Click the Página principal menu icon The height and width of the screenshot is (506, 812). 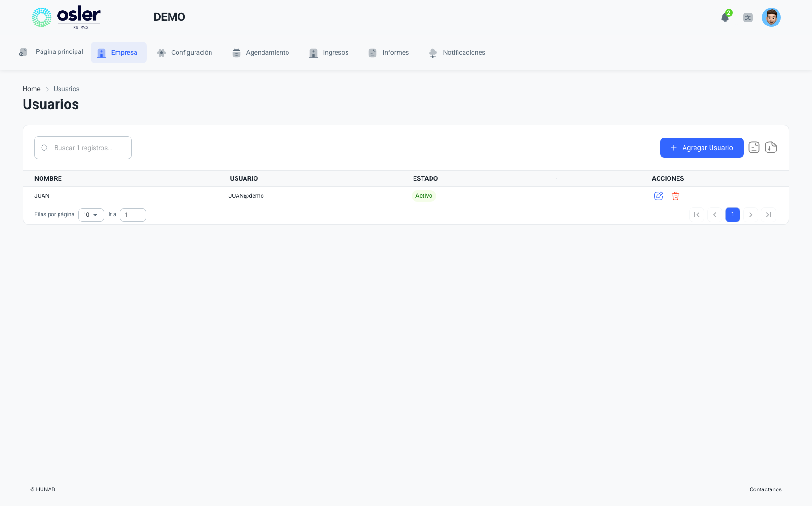point(23,52)
